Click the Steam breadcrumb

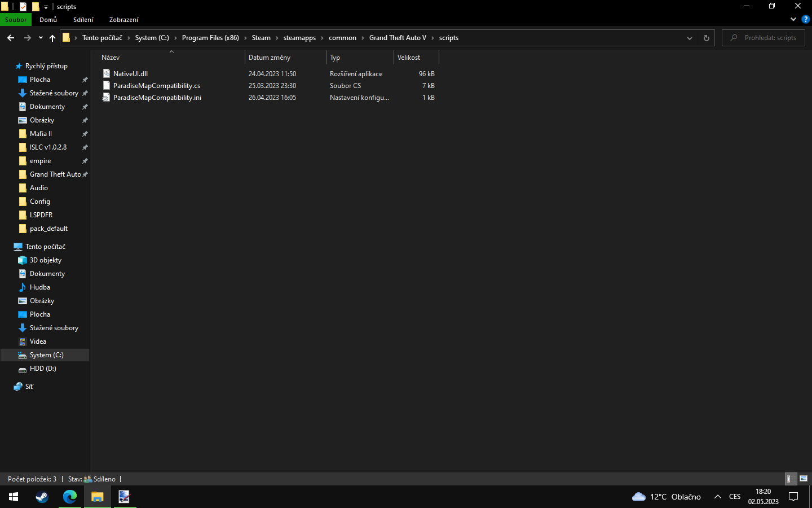261,38
